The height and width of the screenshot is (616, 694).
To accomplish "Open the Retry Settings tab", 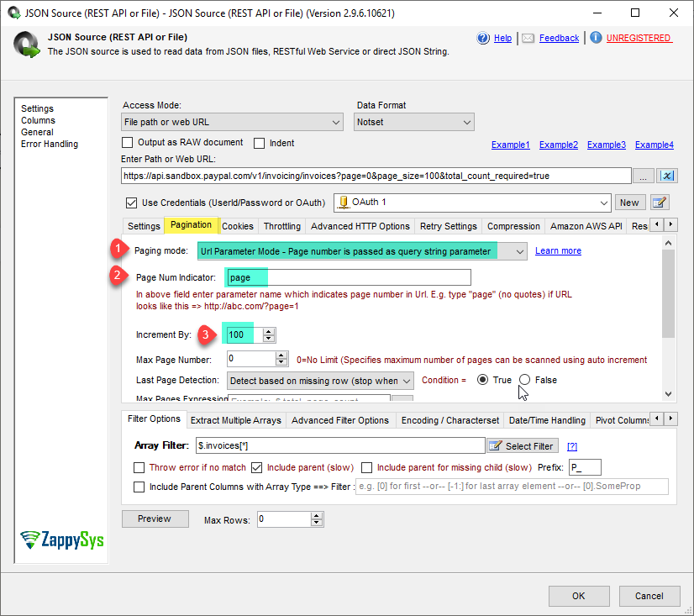I will click(449, 226).
